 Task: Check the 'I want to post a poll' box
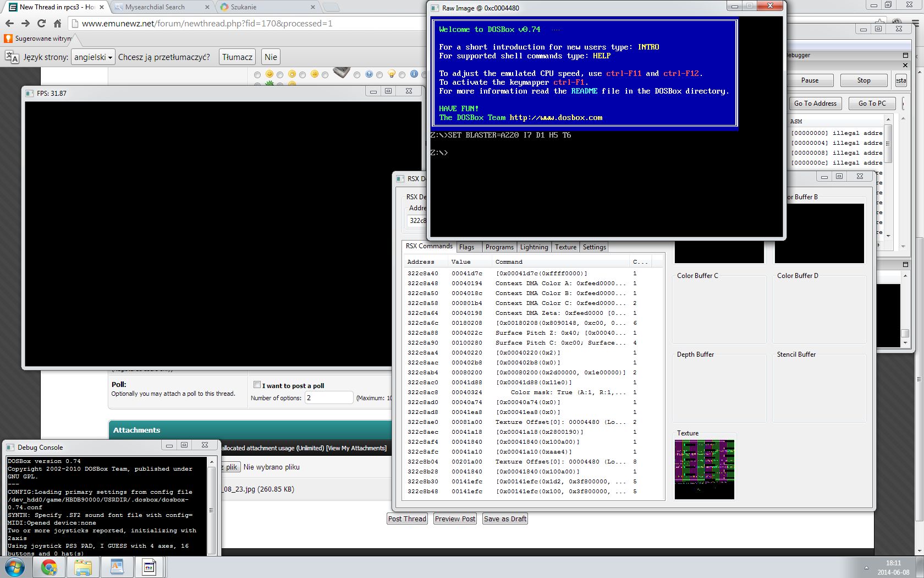coord(257,385)
